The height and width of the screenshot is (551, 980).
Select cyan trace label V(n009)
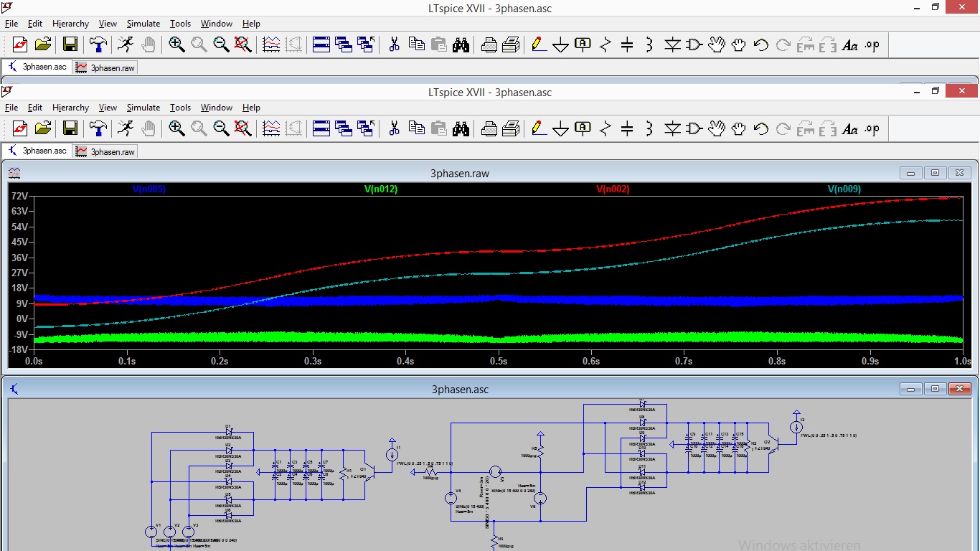[x=844, y=189]
